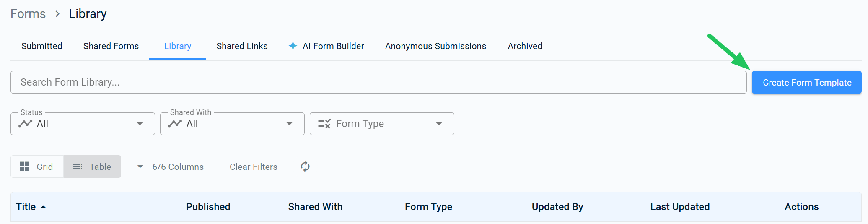Screen dimensions: 868x224
Task: Go to the Archived tab
Action: point(525,46)
